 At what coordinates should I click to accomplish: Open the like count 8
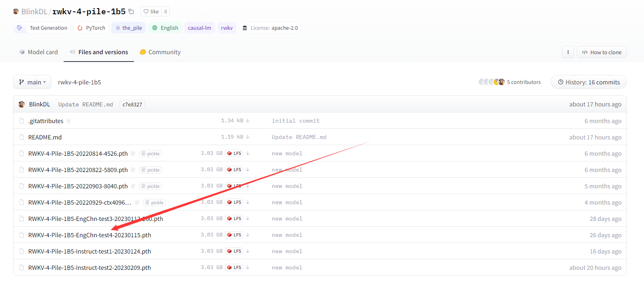pyautogui.click(x=165, y=11)
